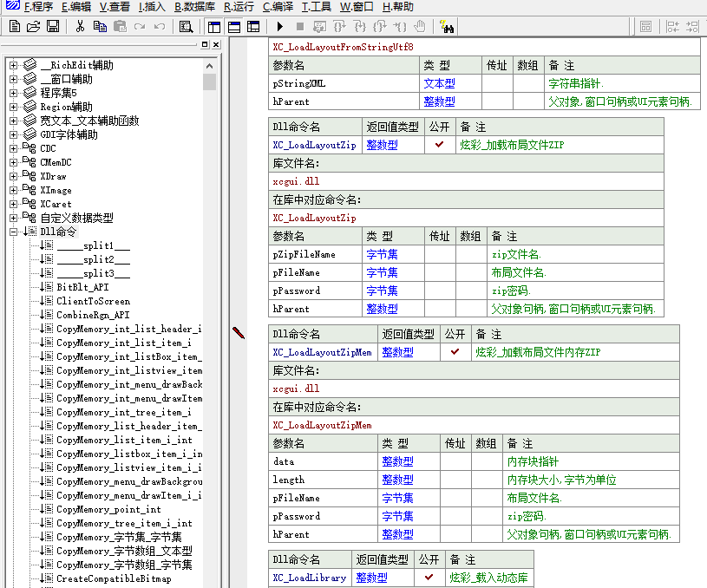Create a new file from the toolbar
Image resolution: width=707 pixels, height=588 pixels.
coord(15,27)
